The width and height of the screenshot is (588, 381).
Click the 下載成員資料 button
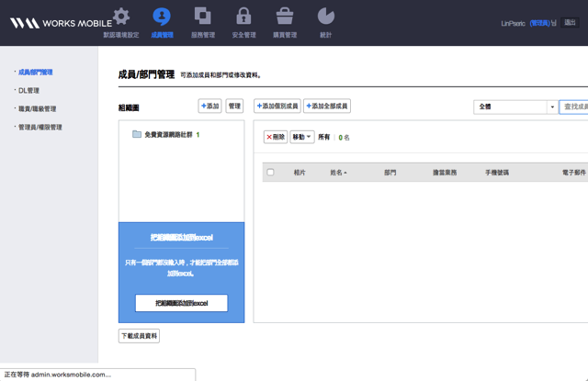click(140, 336)
